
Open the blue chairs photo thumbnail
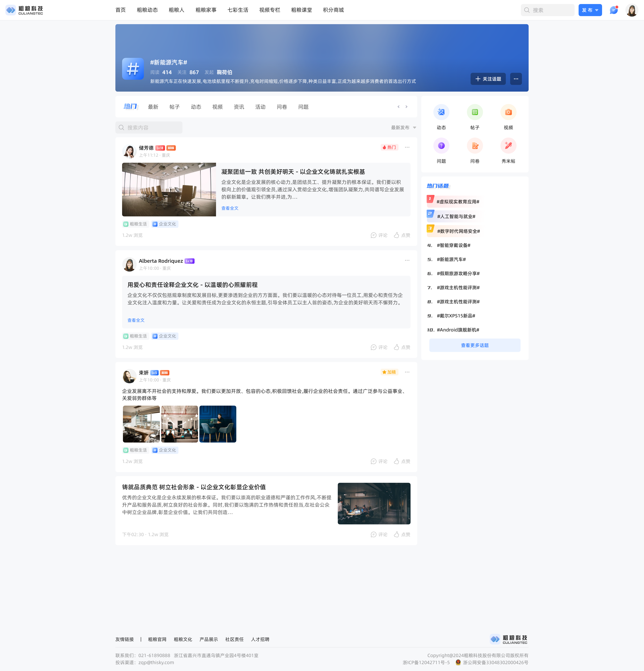(x=218, y=424)
